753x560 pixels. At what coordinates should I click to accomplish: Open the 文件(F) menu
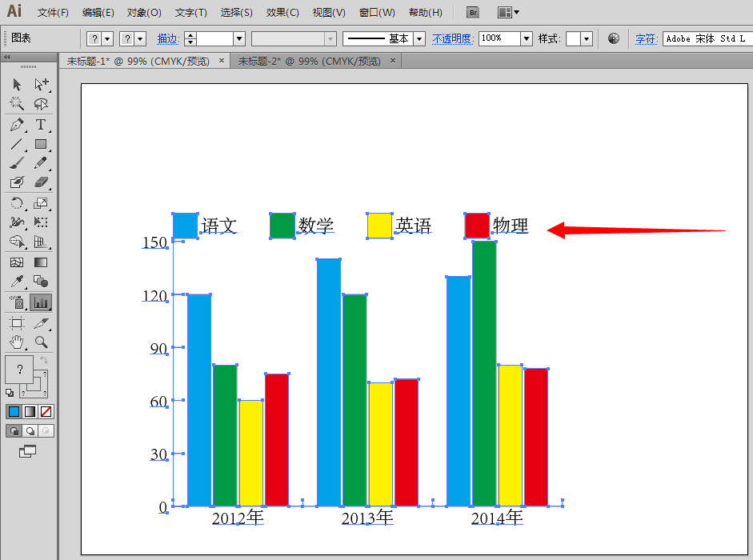[53, 13]
